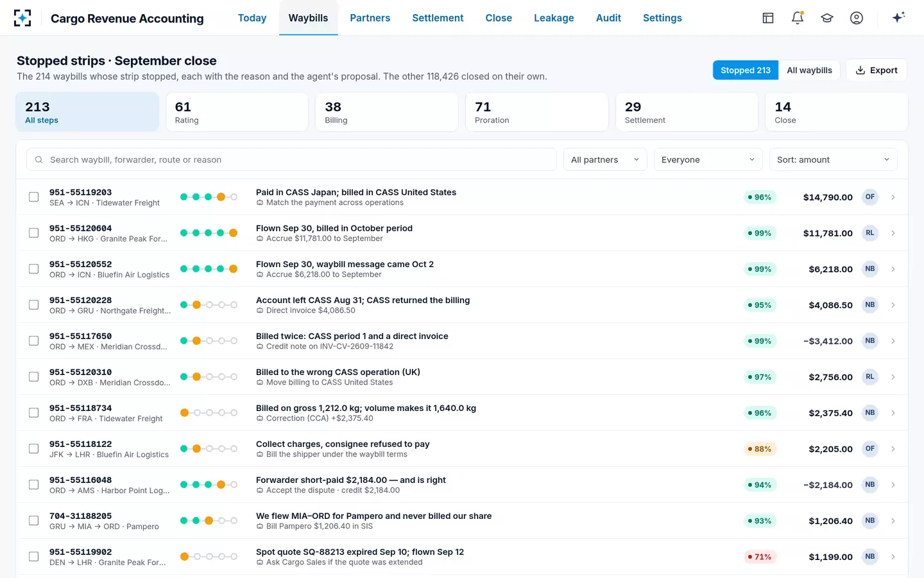Select the checkbox for waybill 951-55120604

(34, 233)
